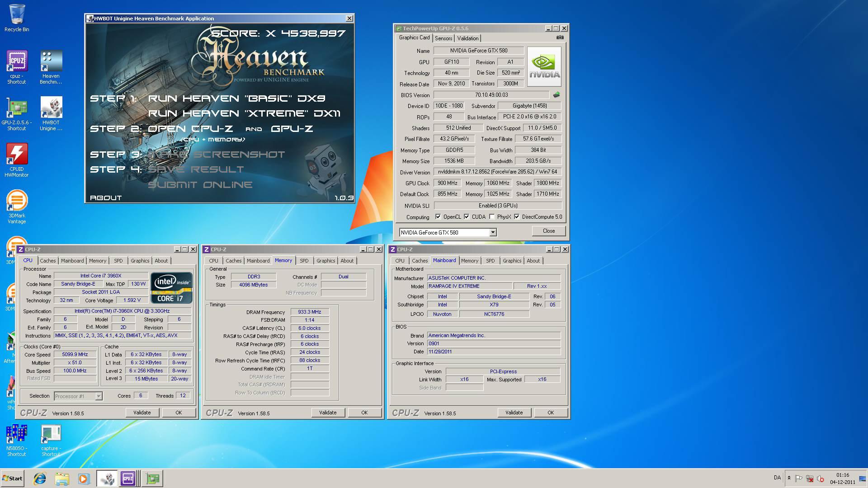Open SPD tab in the middle CPU-Z window
This screenshot has height=488, width=868.
[304, 261]
